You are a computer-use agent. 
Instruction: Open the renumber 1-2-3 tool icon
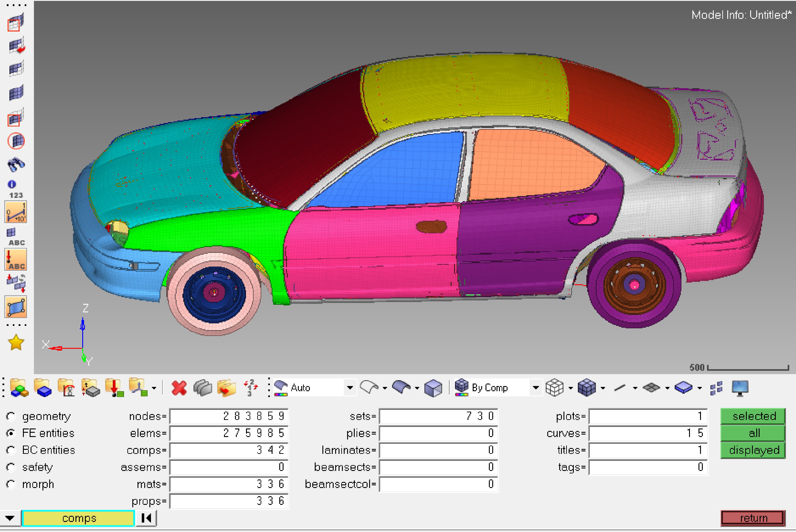pos(251,388)
